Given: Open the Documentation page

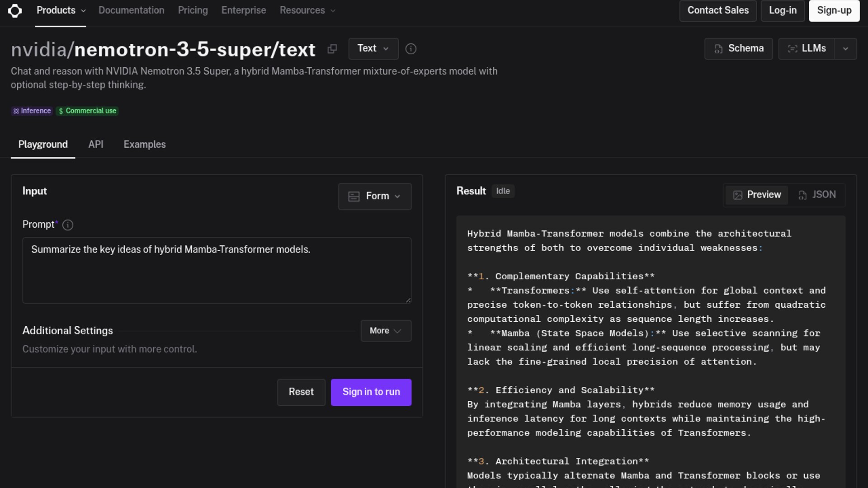Looking at the screenshot, I should coord(132,10).
